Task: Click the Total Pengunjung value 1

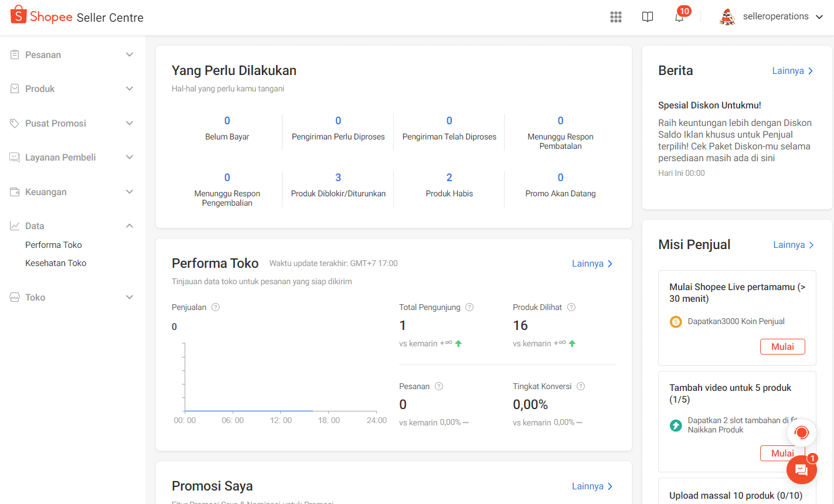Action: tap(403, 325)
